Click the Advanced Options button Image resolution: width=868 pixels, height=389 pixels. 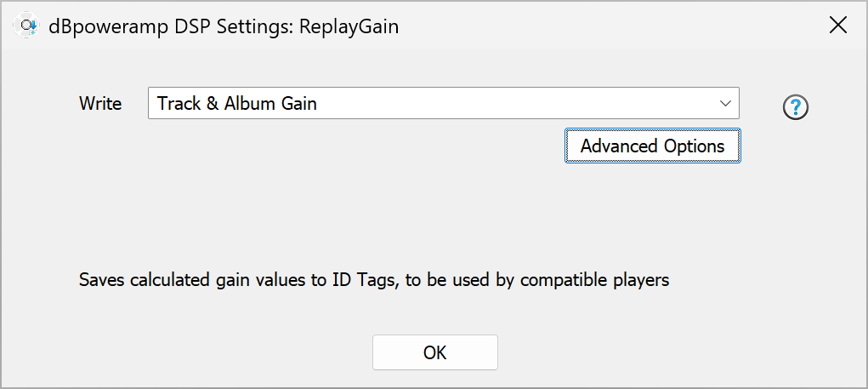(x=652, y=146)
